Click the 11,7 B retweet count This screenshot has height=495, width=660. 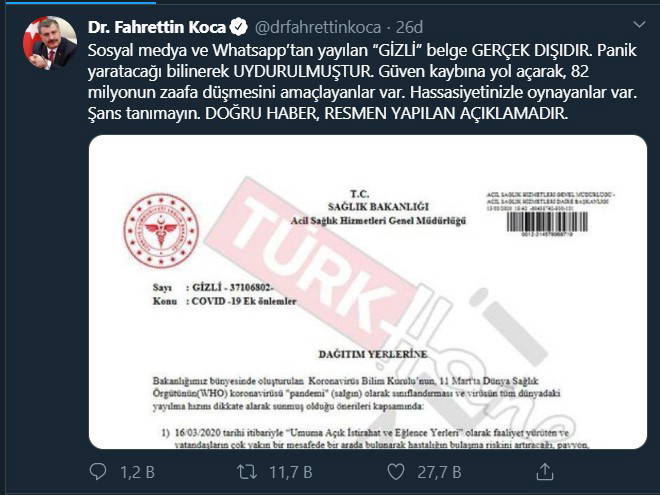tap(291, 472)
